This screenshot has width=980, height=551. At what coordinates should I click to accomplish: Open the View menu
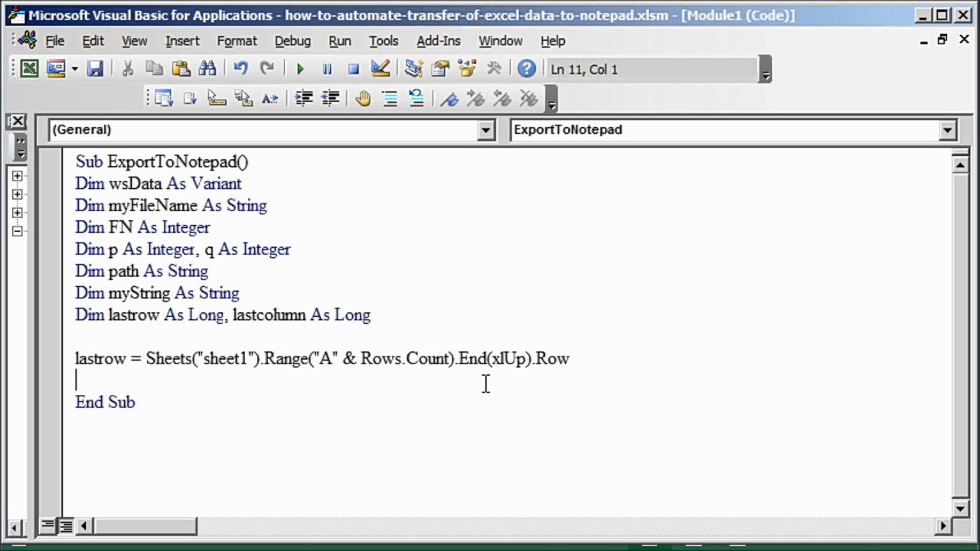[x=134, y=41]
